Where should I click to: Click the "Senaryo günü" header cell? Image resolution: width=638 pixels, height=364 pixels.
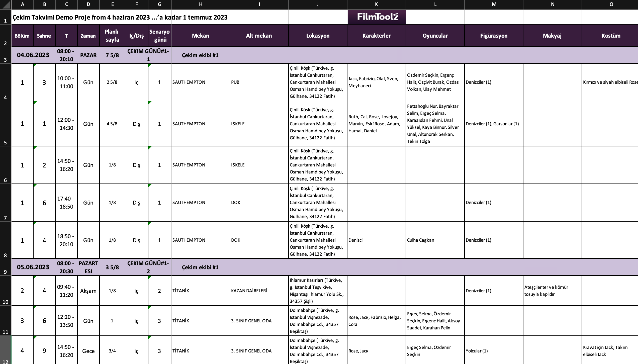159,36
